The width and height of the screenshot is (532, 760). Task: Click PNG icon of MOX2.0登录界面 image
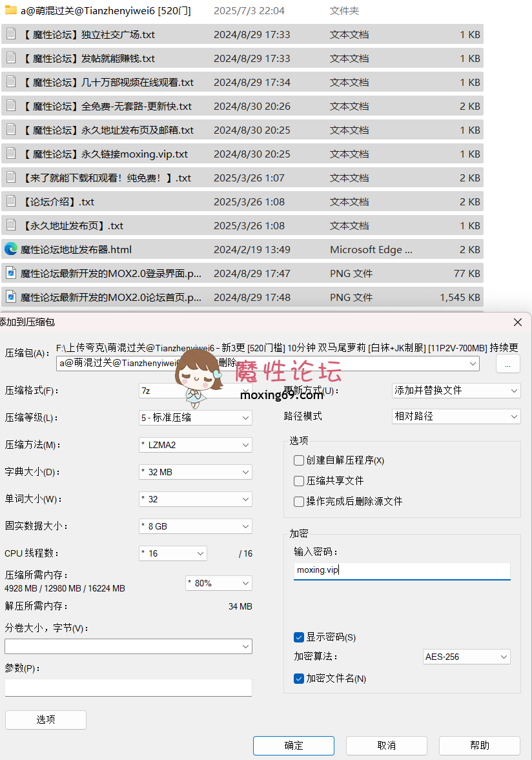click(11, 273)
